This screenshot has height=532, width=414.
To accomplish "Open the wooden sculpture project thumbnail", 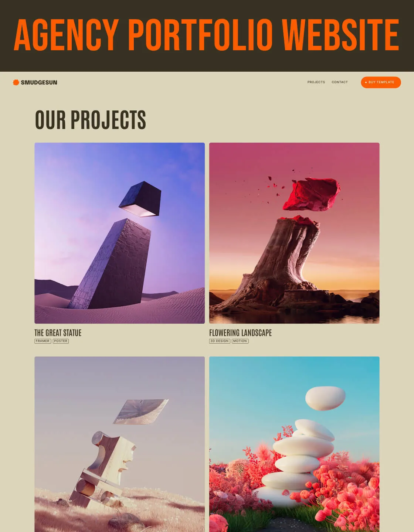I will point(119,444).
